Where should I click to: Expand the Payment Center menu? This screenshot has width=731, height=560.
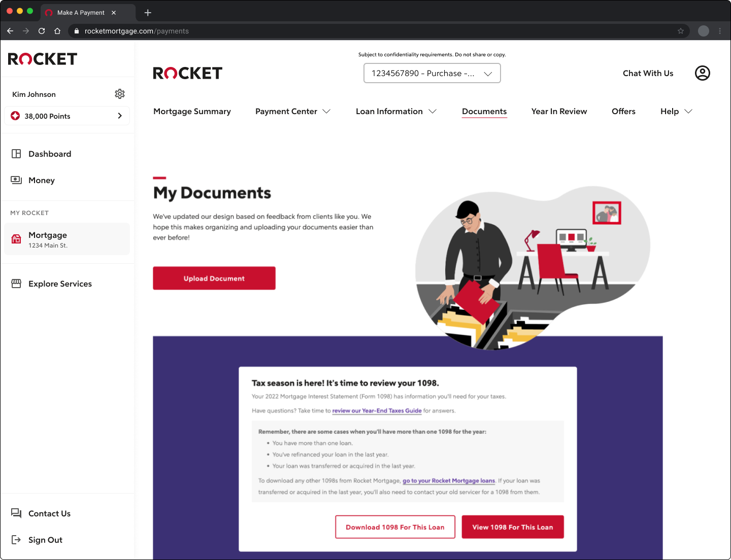293,111
